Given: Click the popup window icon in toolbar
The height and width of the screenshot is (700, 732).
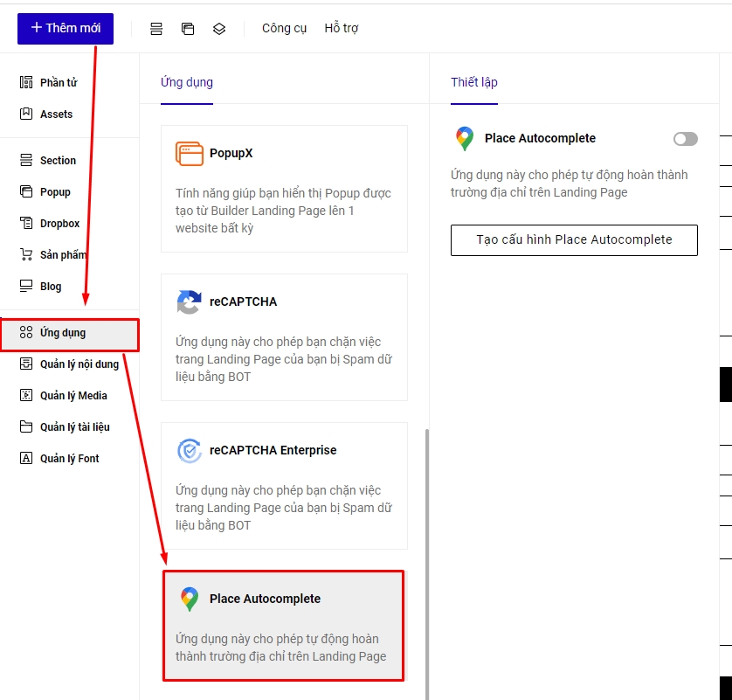Looking at the screenshot, I should 188,29.
